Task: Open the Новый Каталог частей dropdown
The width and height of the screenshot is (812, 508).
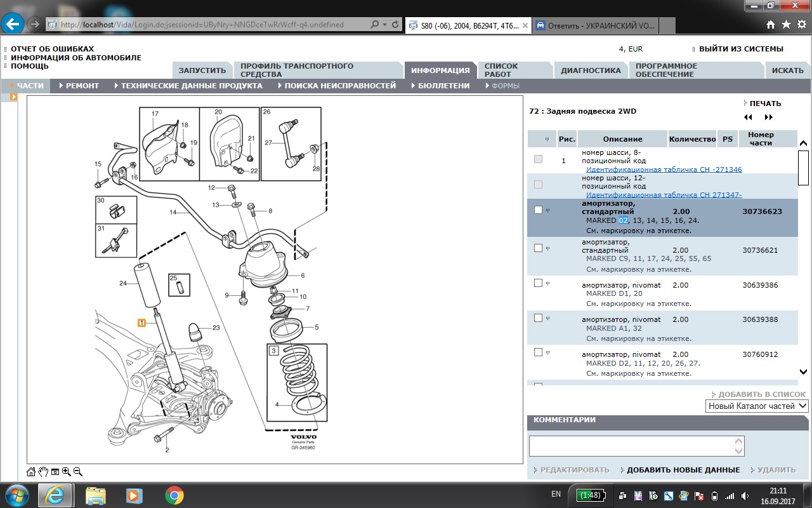Action: coord(757,406)
